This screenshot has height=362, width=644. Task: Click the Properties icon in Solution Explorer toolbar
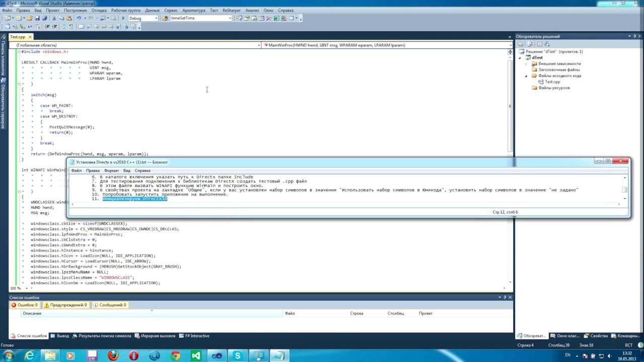[520, 44]
